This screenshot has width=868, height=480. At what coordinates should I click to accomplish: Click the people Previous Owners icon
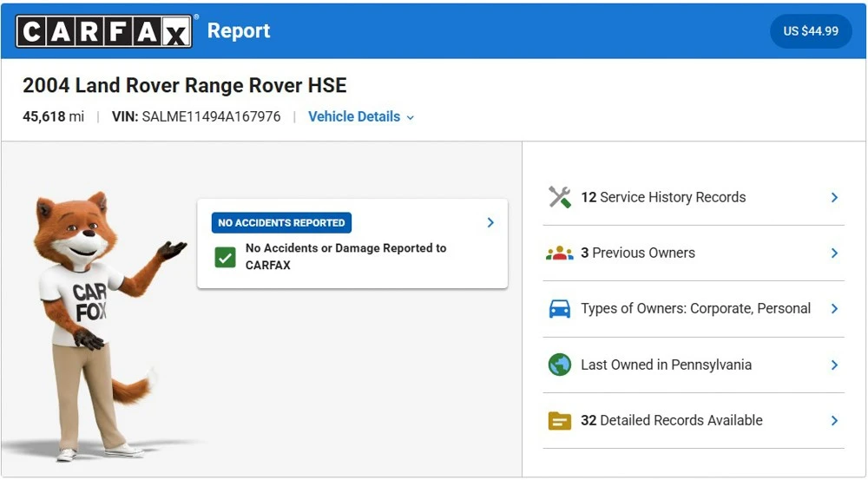[560, 253]
